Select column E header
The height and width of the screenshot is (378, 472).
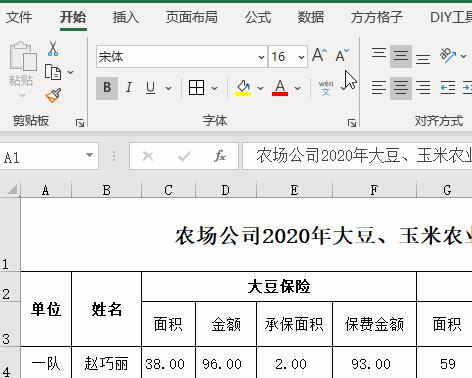[x=294, y=190]
